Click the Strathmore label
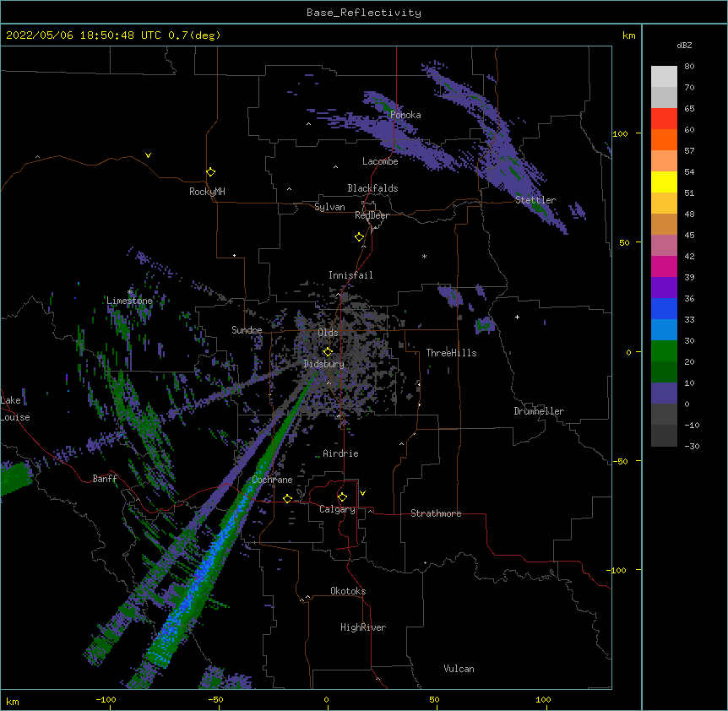The height and width of the screenshot is (711, 728). tap(436, 513)
